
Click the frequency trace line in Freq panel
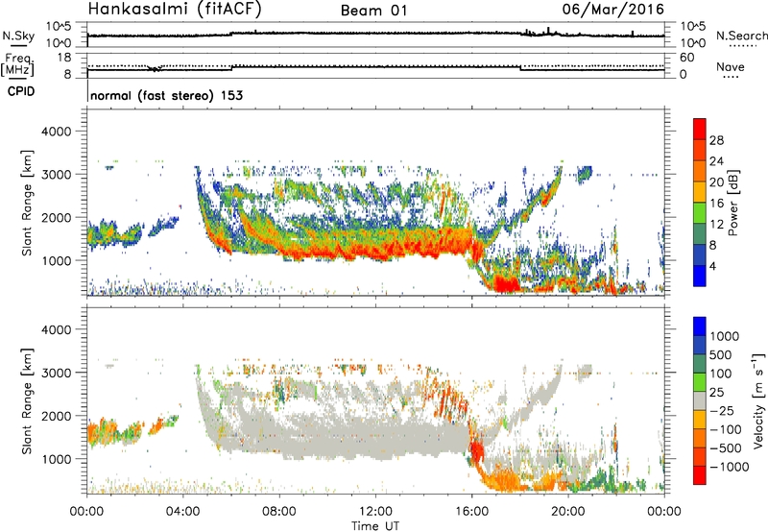click(x=375, y=68)
